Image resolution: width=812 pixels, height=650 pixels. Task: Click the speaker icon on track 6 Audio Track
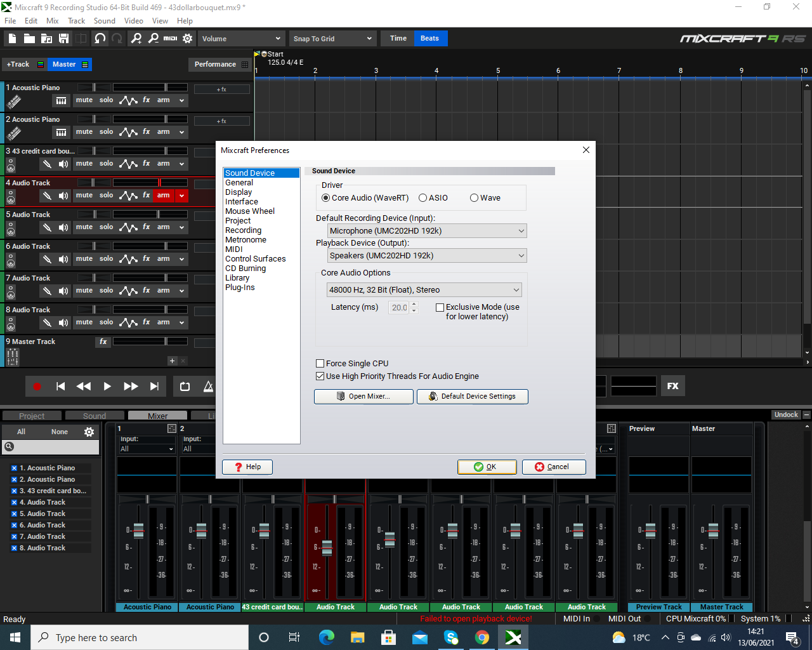pyautogui.click(x=63, y=259)
